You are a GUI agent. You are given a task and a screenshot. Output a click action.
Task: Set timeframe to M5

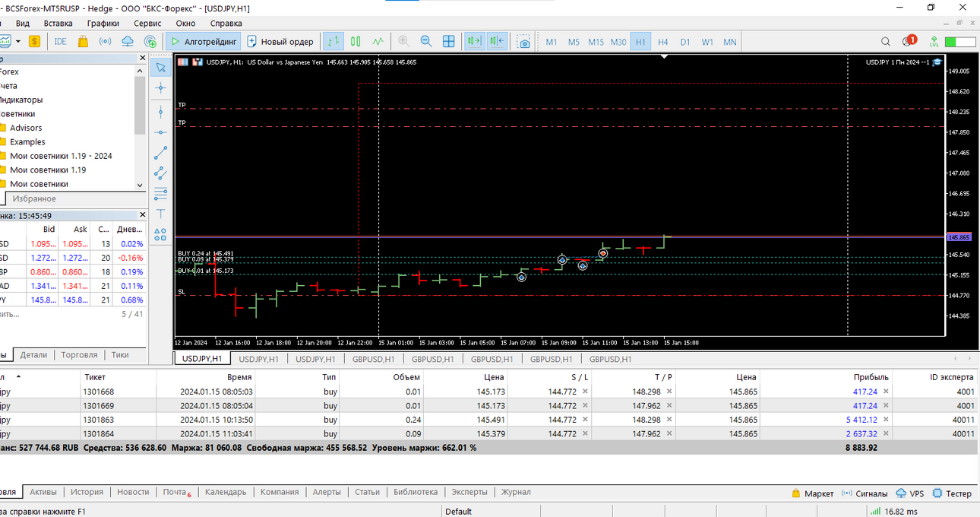pyautogui.click(x=574, y=42)
